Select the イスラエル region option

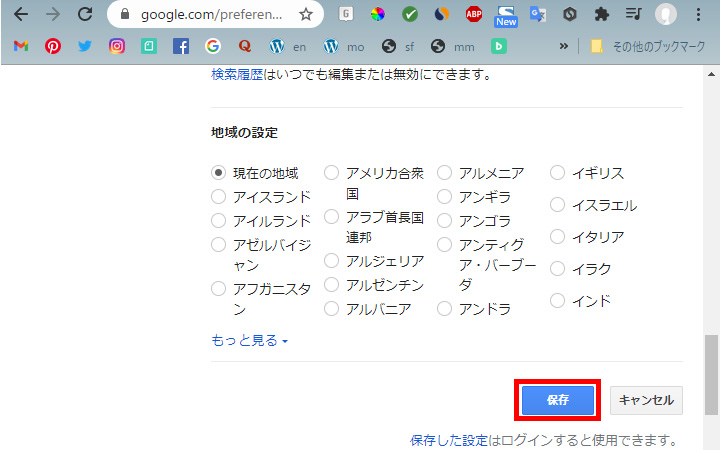tap(557, 204)
